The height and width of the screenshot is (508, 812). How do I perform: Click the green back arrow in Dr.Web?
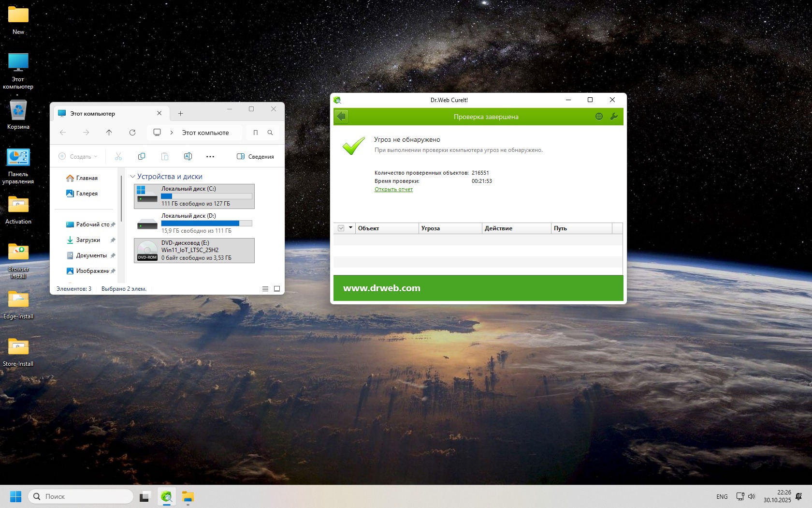click(x=341, y=117)
